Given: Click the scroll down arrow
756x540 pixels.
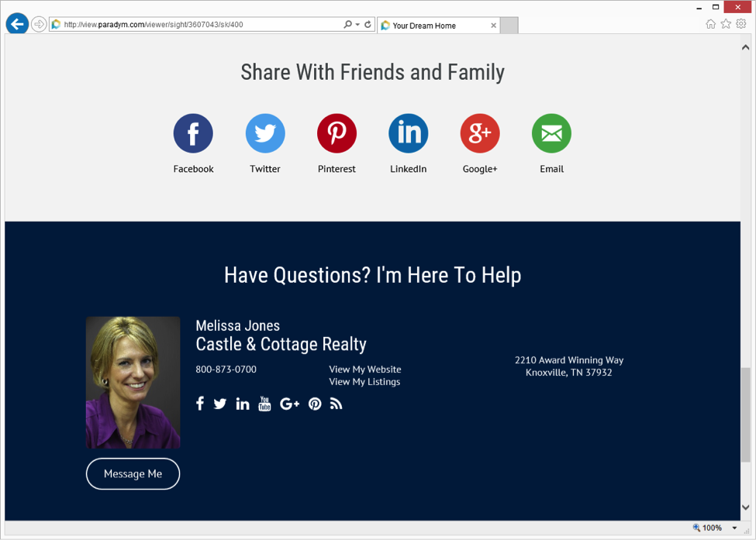Looking at the screenshot, I should [745, 507].
